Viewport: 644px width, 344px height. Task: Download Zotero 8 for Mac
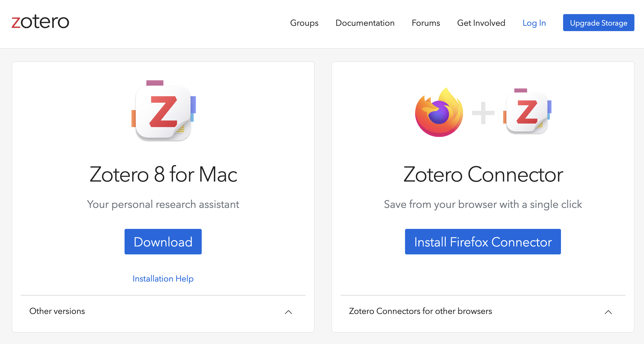(x=163, y=242)
